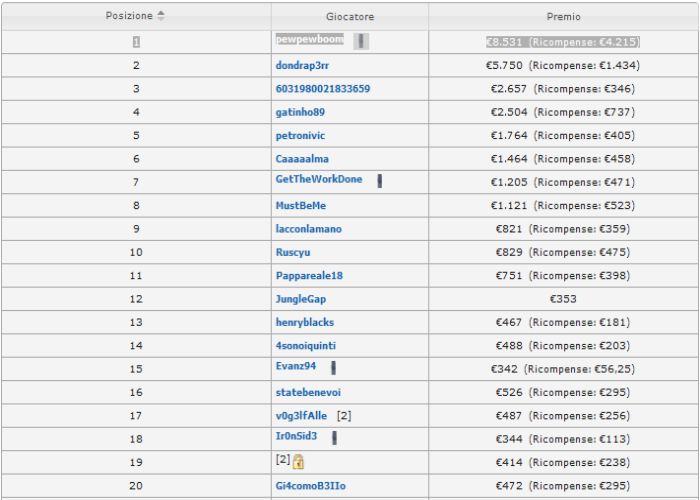Click the badge icon beside GetTheWorkDone
Viewport: 700px width, 500px height.
click(x=381, y=181)
